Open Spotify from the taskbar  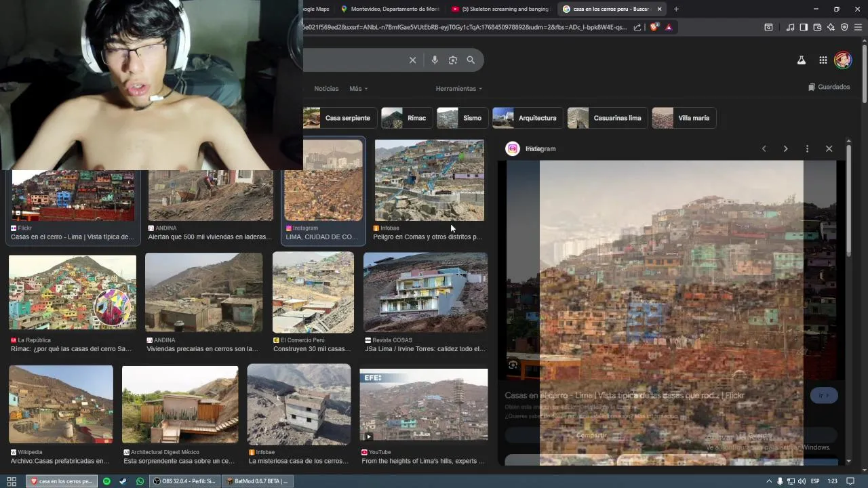106,481
